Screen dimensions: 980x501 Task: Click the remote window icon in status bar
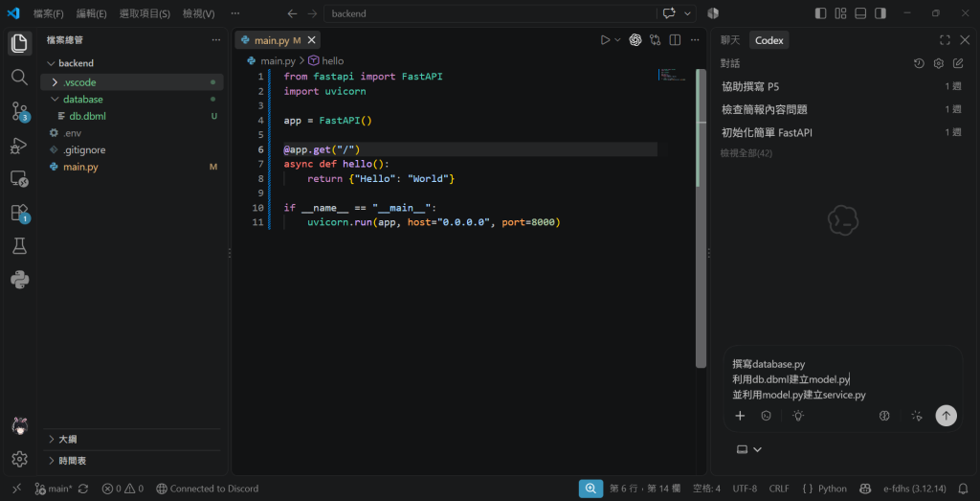[x=17, y=489]
